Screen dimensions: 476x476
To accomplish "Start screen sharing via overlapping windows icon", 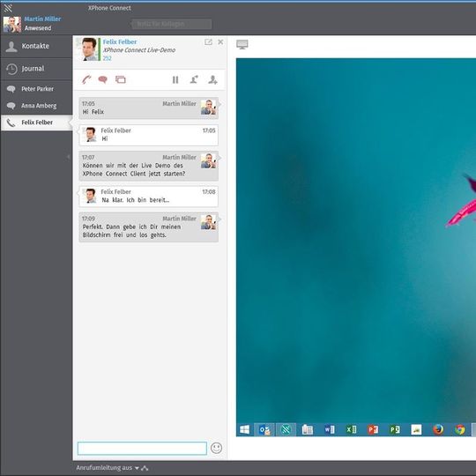I will [121, 80].
